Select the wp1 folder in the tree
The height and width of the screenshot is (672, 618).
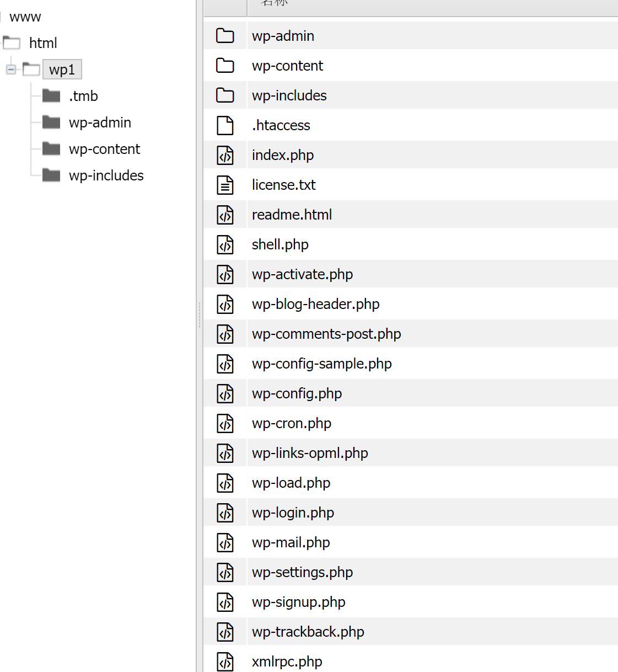tap(62, 70)
